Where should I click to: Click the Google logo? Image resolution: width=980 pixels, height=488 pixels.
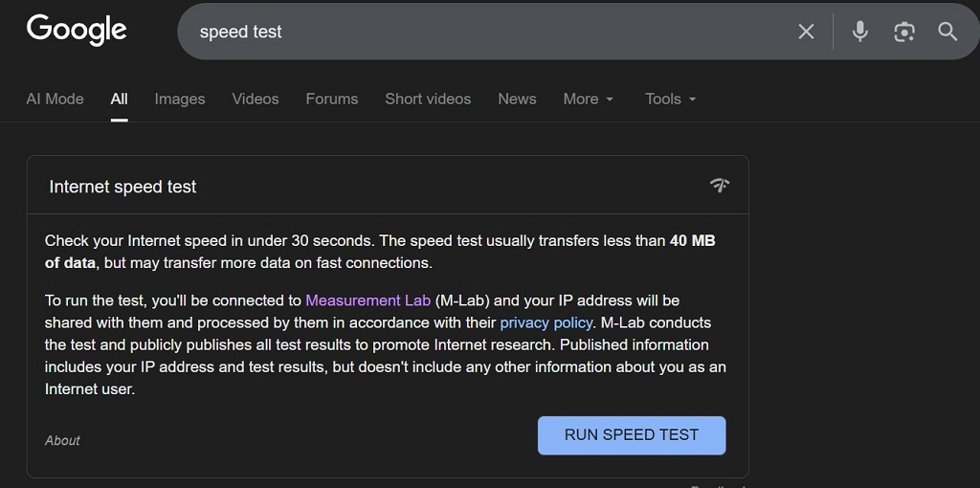(77, 31)
